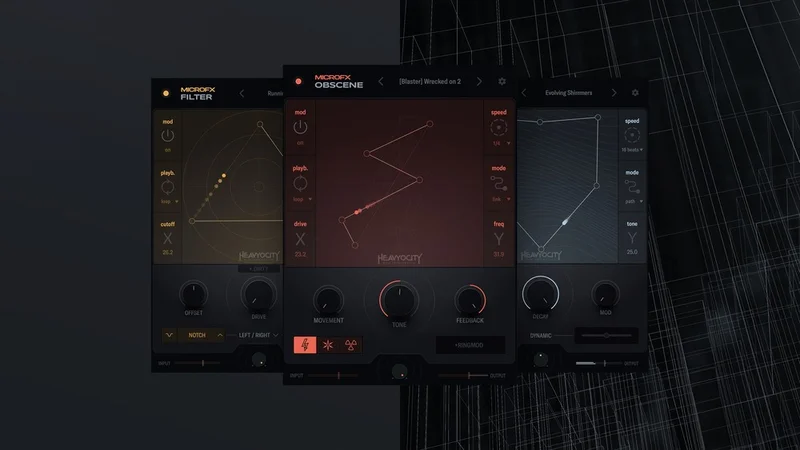Select previous filter type with down chevron

[x=169, y=335]
